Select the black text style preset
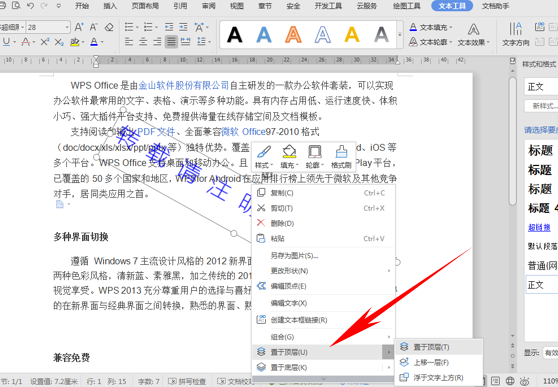Image resolution: width=558 pixels, height=387 pixels. [x=235, y=35]
